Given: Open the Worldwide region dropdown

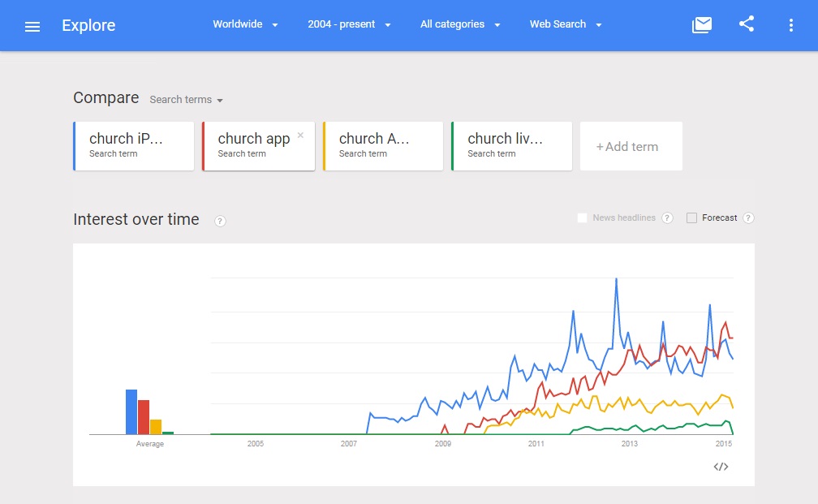Looking at the screenshot, I should (x=245, y=24).
